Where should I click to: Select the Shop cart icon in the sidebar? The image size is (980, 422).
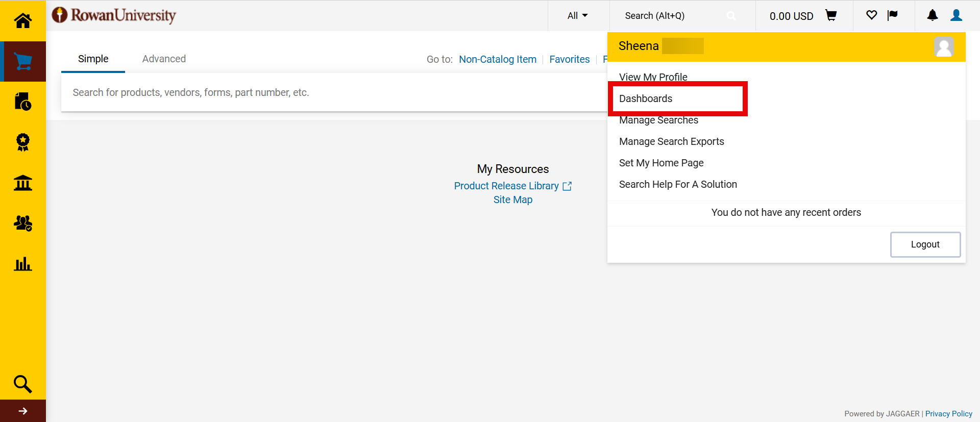22,61
